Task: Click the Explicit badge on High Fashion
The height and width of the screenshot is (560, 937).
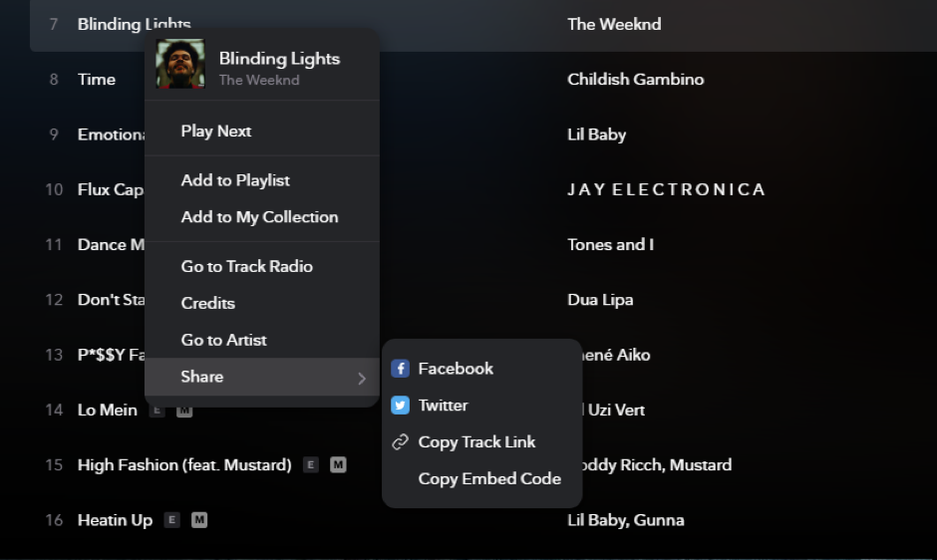Action: click(311, 464)
